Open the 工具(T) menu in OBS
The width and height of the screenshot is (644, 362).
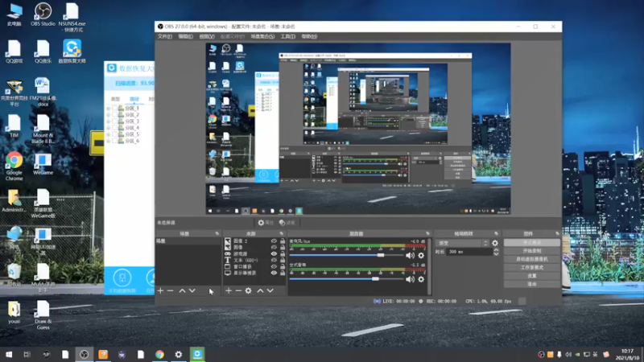(287, 36)
